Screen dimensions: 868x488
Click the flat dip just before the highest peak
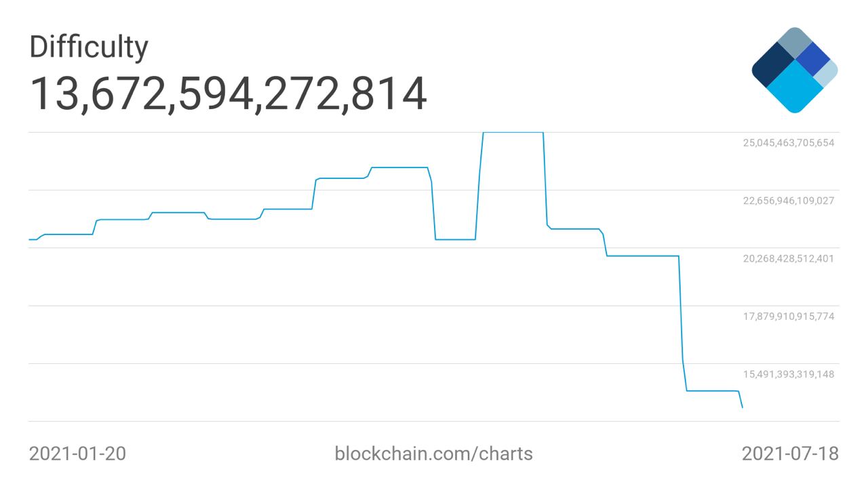[455, 239]
